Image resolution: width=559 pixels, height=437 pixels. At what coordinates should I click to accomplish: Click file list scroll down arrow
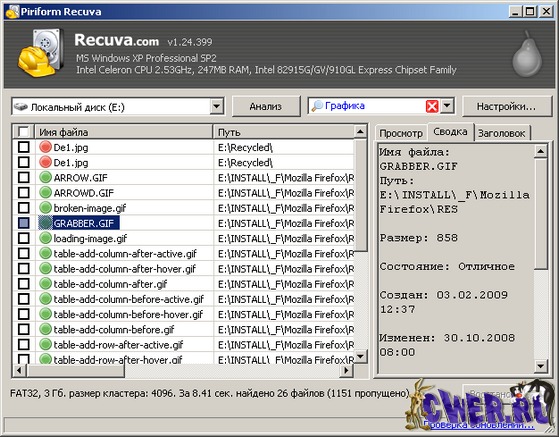pyautogui.click(x=361, y=356)
